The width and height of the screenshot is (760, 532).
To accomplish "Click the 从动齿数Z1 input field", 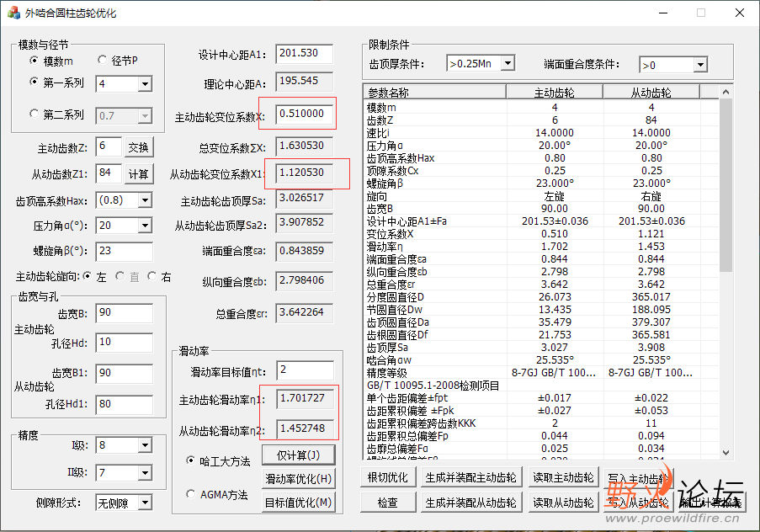I will pyautogui.click(x=109, y=173).
